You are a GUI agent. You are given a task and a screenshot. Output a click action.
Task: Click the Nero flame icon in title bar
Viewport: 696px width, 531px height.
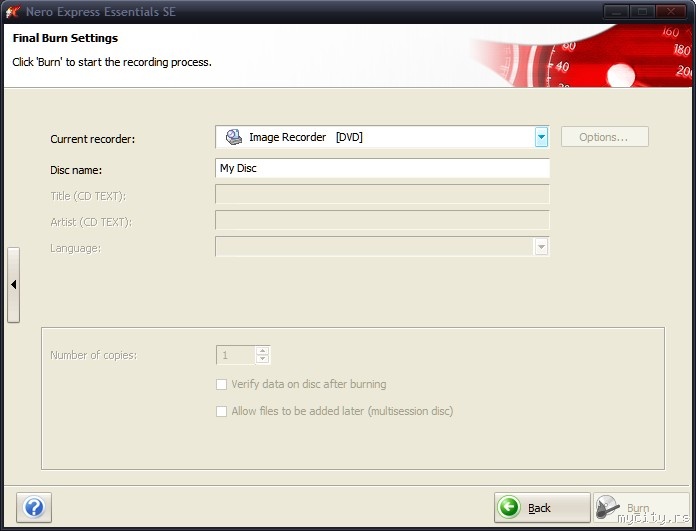tap(13, 12)
